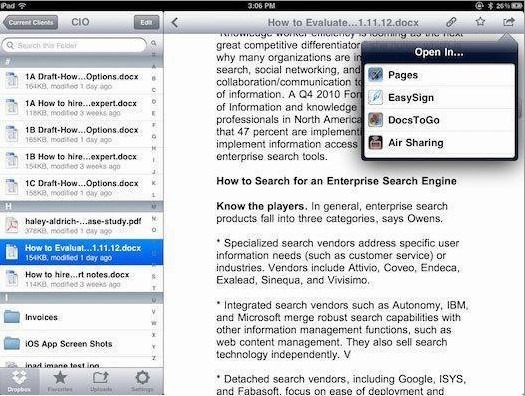The width and height of the screenshot is (525, 396).
Task: Jump to letter S in index bar
Action: coord(154,276)
